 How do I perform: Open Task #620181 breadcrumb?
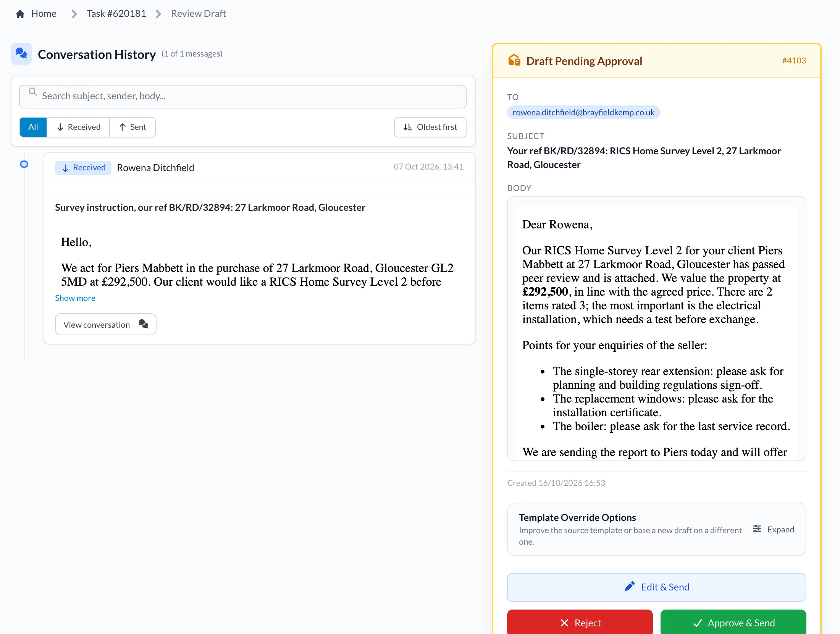(116, 14)
